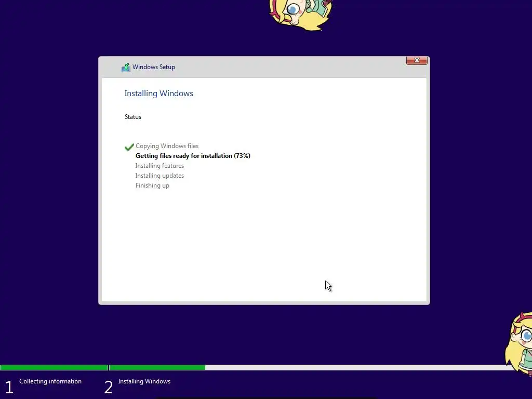Click the 'Finishing up' step
The height and width of the screenshot is (399, 532).
152,185
